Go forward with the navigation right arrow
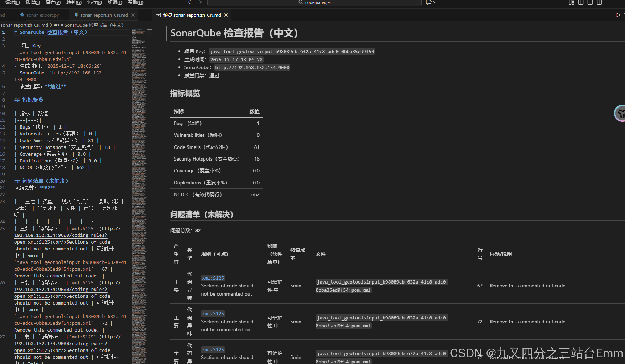The image size is (625, 364). (x=200, y=2)
